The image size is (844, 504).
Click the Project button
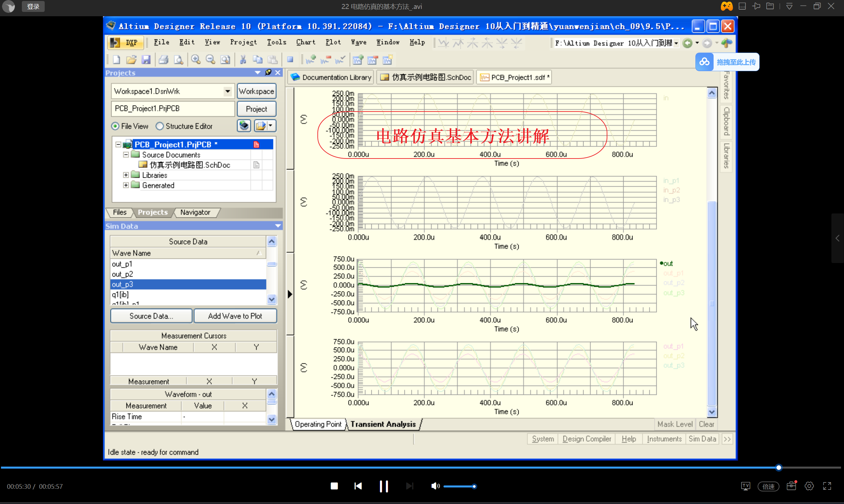257,109
